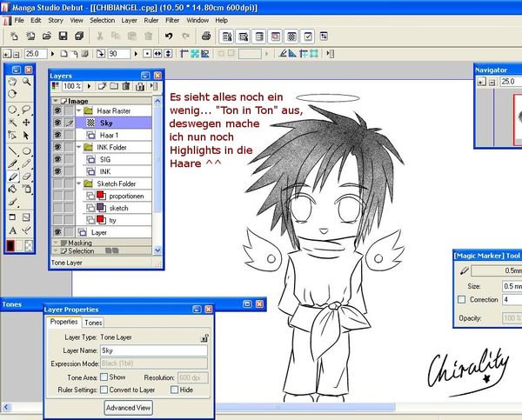Click the Open file icon

pos(47,36)
